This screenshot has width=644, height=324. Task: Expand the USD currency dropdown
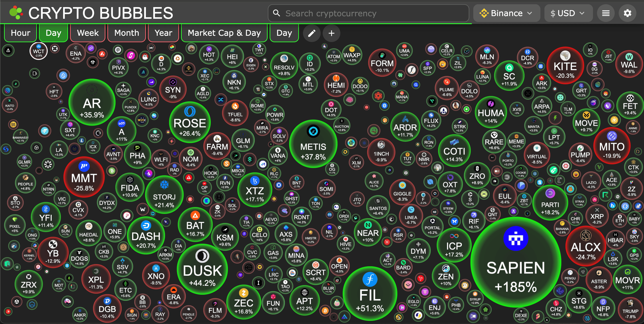(x=568, y=13)
